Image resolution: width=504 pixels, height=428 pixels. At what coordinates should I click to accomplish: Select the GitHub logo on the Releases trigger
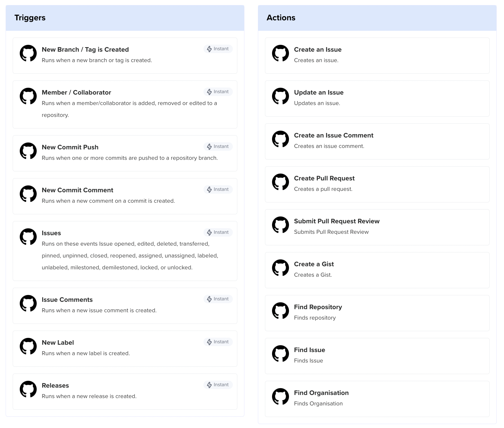click(x=28, y=389)
